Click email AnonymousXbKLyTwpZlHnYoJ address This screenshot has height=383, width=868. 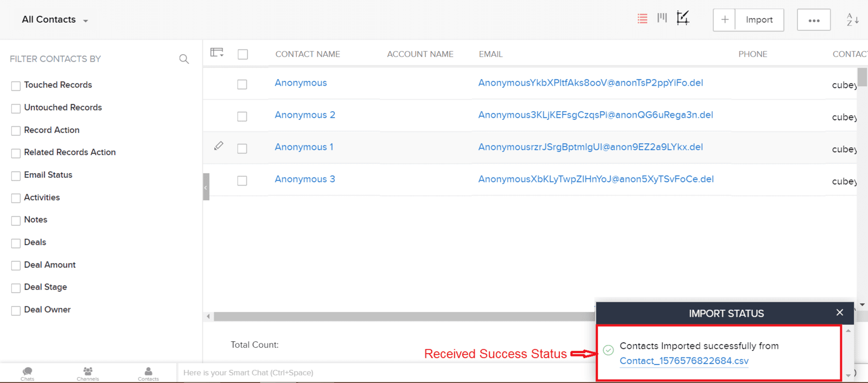[x=596, y=179]
